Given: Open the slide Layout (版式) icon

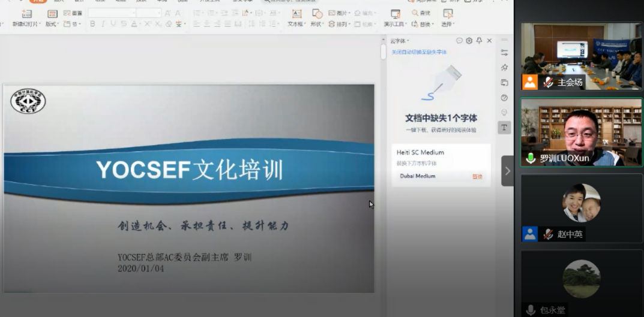Looking at the screenshot, I should tap(52, 14).
